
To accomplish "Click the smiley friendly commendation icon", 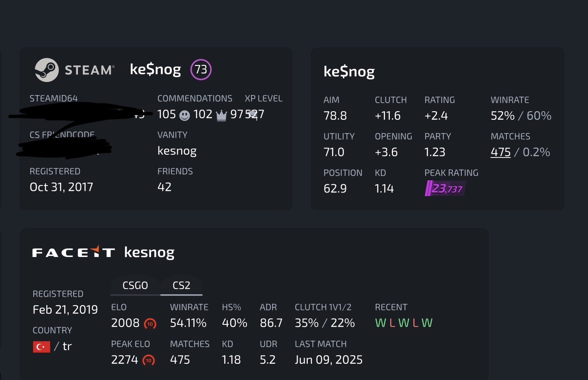I will coord(185,116).
